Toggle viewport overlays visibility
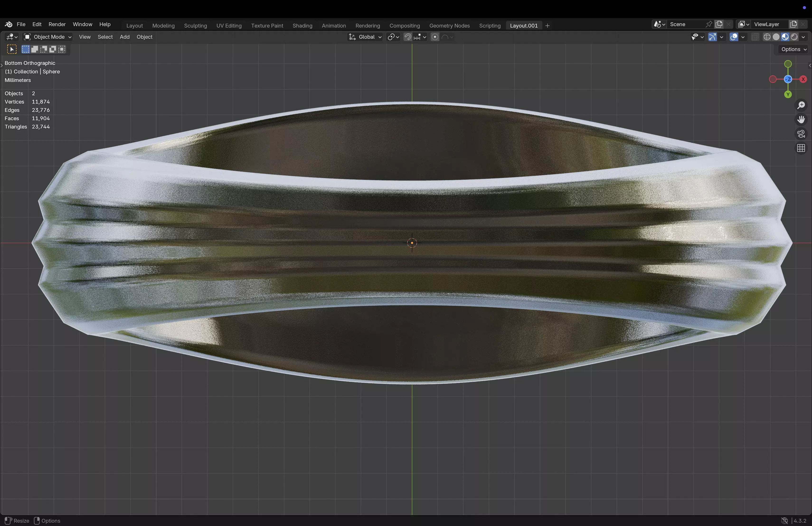 734,37
